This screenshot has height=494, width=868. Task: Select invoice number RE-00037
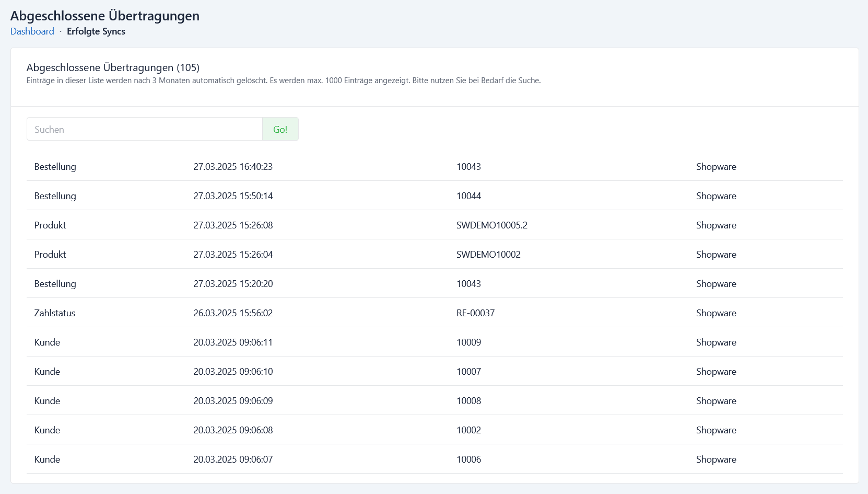tap(475, 313)
